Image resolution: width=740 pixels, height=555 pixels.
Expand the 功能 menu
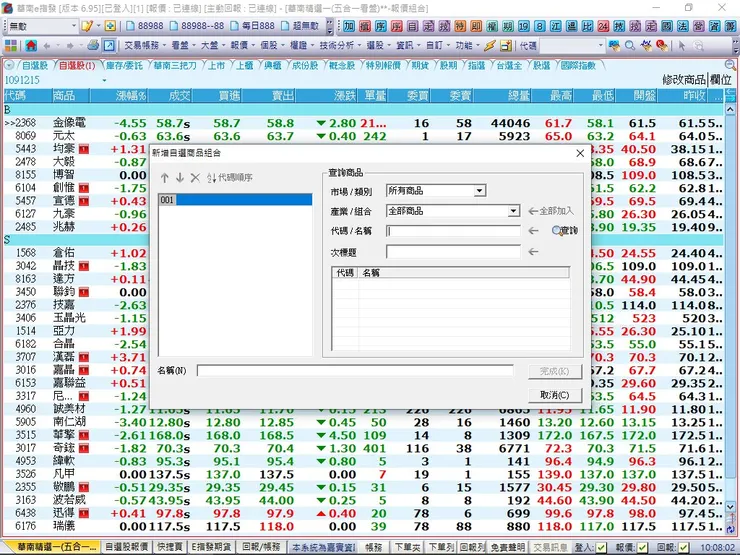(x=467, y=45)
